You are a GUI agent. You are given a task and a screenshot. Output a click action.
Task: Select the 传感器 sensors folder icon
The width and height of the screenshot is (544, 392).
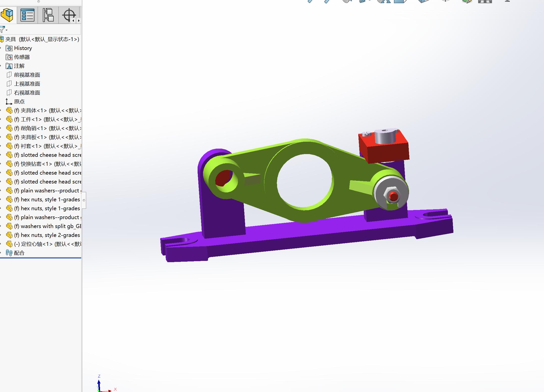(9, 57)
